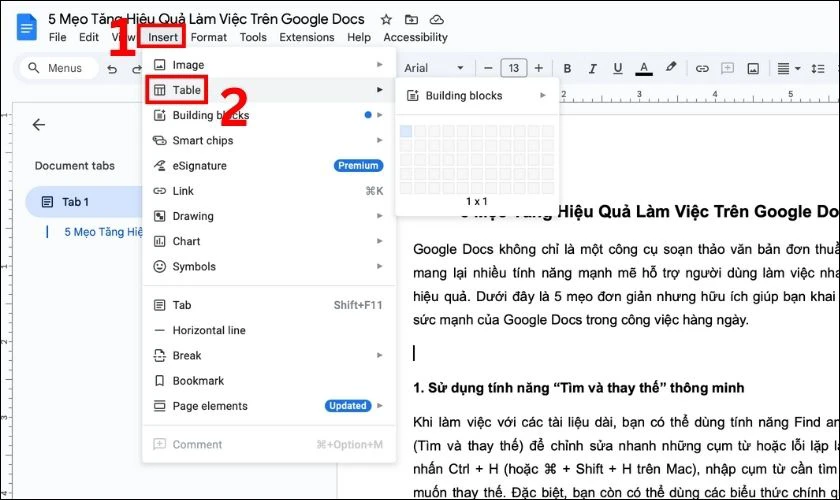This screenshot has width=840, height=500.
Task: Click the insert image toolbar icon
Action: click(x=753, y=69)
